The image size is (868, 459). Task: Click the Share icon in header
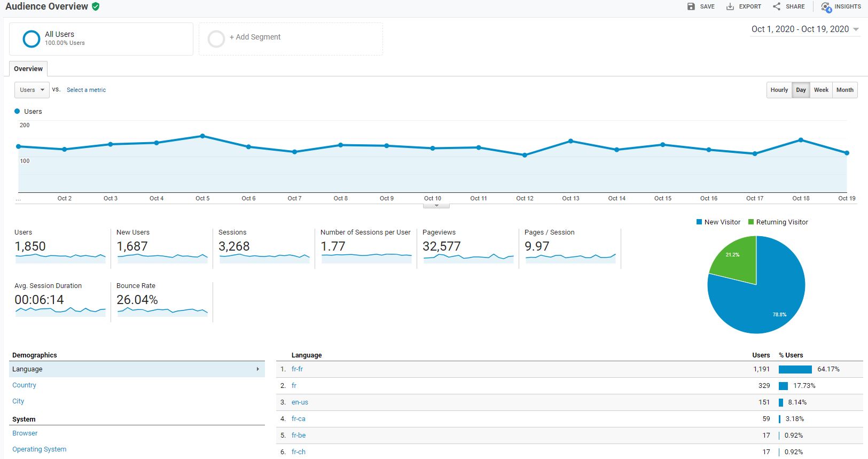[777, 6]
